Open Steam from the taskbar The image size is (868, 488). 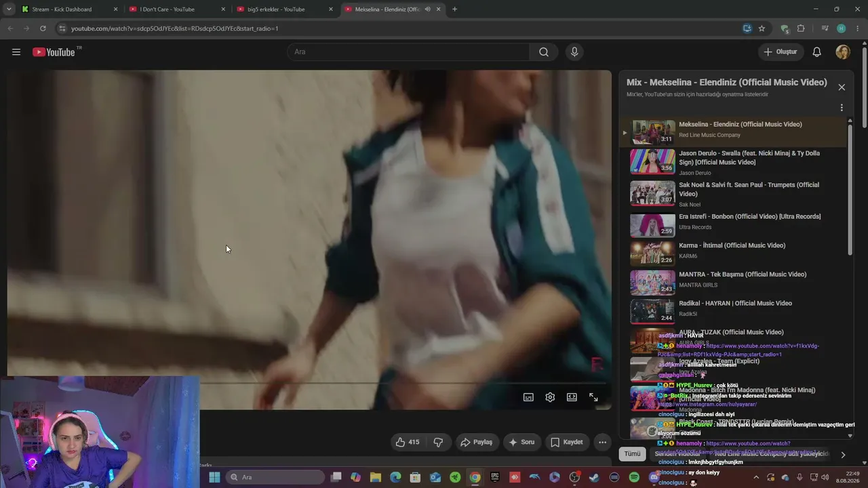pos(595,477)
